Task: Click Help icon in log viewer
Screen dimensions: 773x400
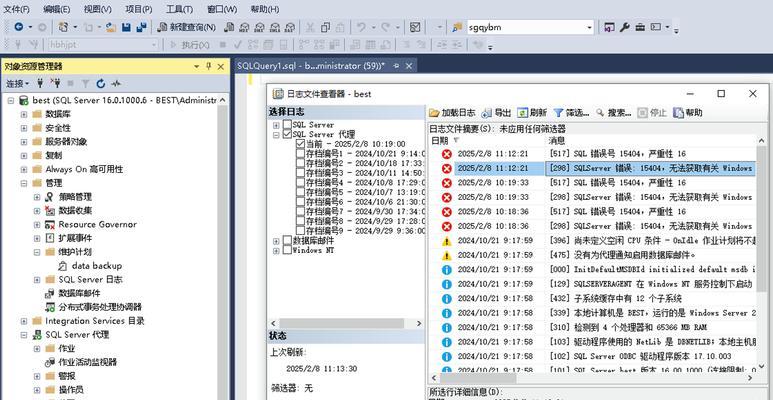Action: point(678,113)
